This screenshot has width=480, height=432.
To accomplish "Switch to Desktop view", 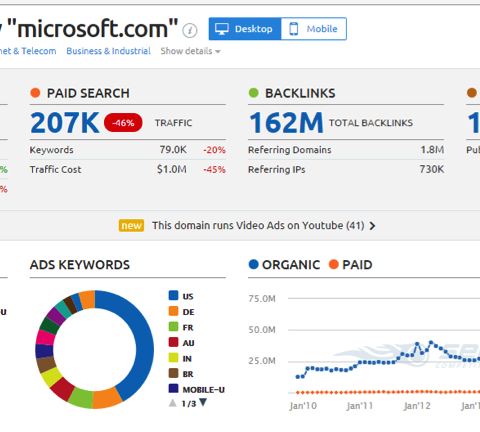I will pyautogui.click(x=245, y=29).
